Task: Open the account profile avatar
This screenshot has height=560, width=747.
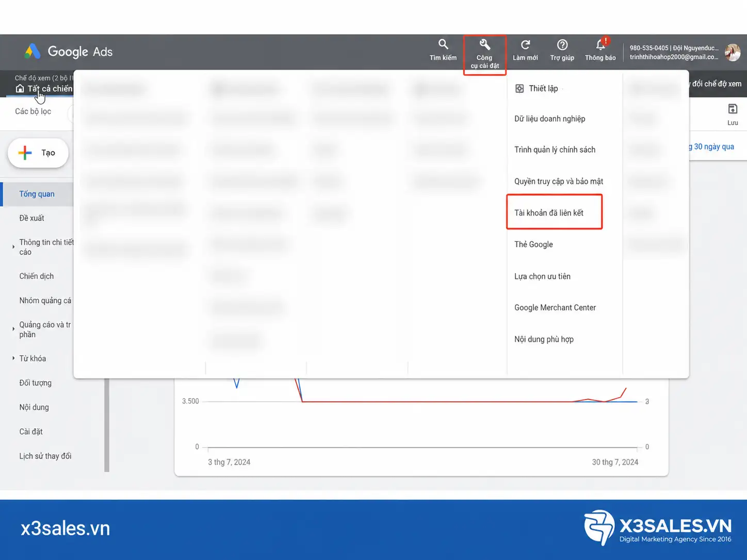Action: (733, 52)
